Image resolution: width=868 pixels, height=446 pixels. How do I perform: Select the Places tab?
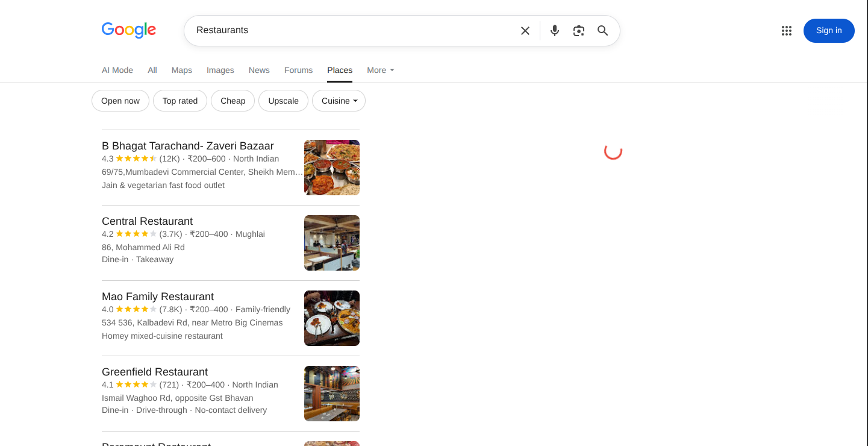point(340,70)
